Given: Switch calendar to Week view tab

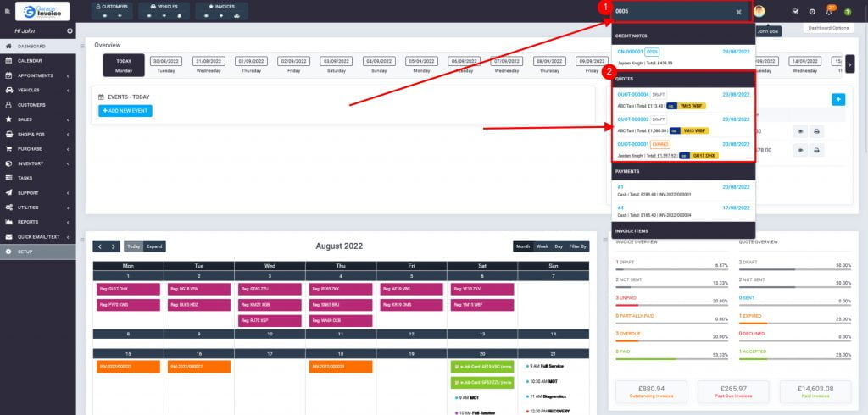Looking at the screenshot, I should 542,246.
